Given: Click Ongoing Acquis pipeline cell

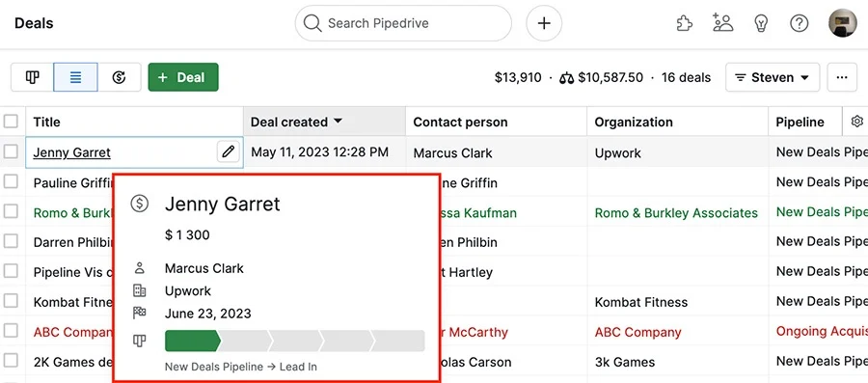Looking at the screenshot, I should tap(822, 331).
